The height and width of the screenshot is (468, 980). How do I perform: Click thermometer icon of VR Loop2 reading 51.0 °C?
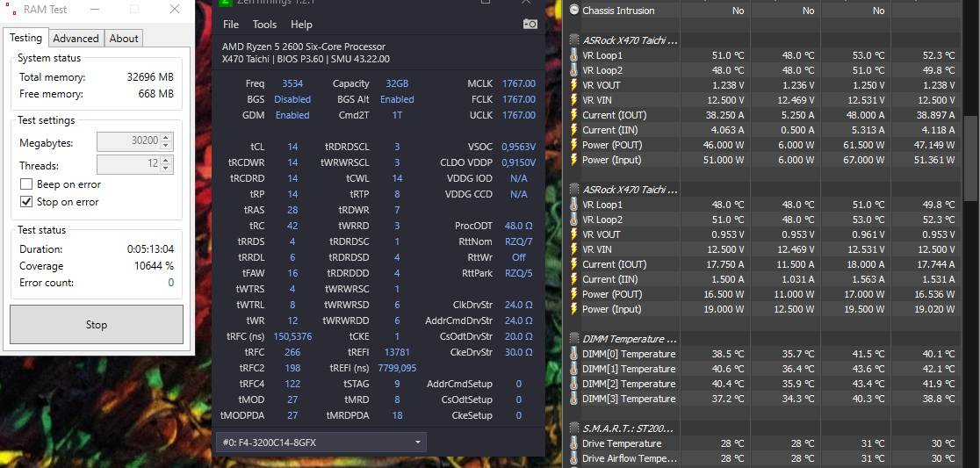pyautogui.click(x=574, y=220)
